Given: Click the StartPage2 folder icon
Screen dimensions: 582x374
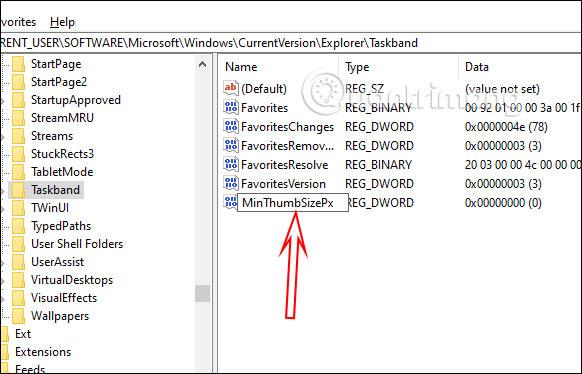Looking at the screenshot, I should [x=18, y=82].
